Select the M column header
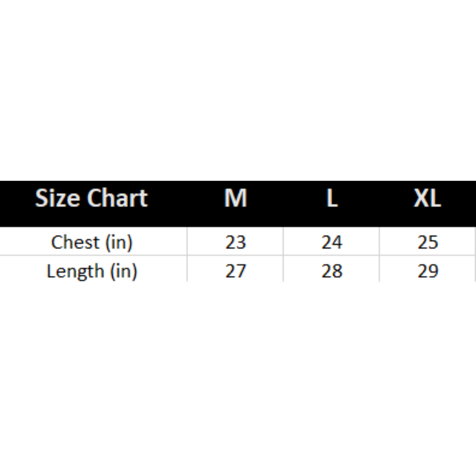The height and width of the screenshot is (476, 476). (235, 198)
